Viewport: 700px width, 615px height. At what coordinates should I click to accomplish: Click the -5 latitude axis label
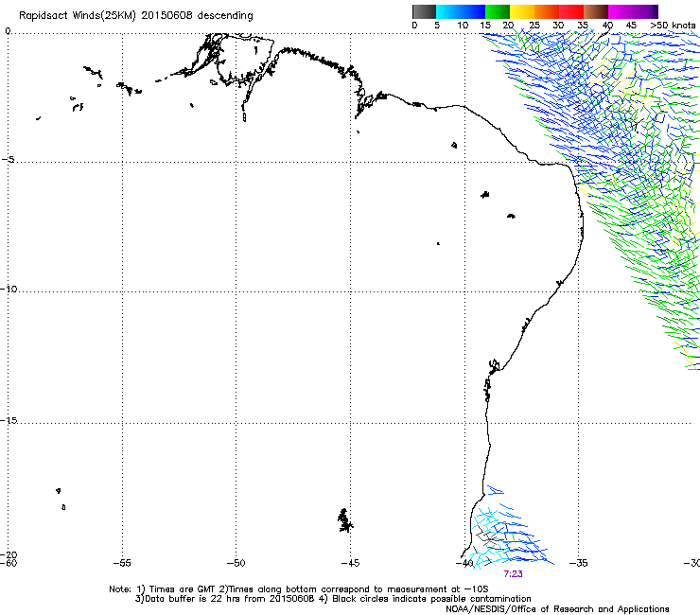click(x=9, y=160)
